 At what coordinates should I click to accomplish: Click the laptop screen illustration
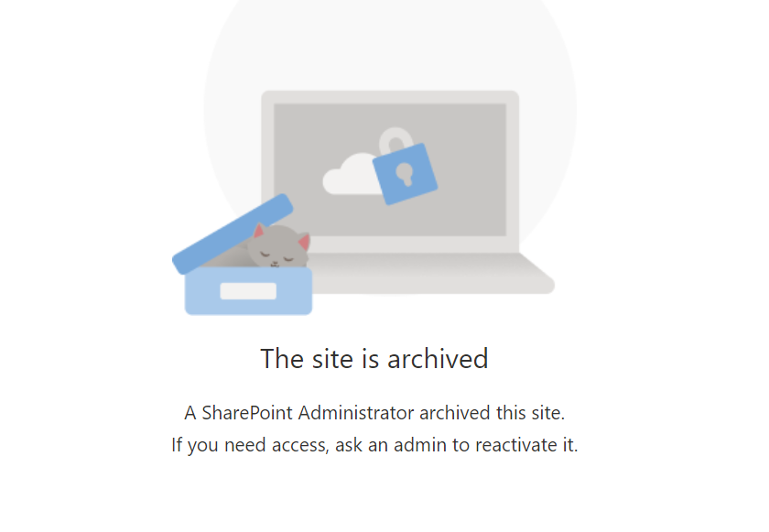(390, 169)
